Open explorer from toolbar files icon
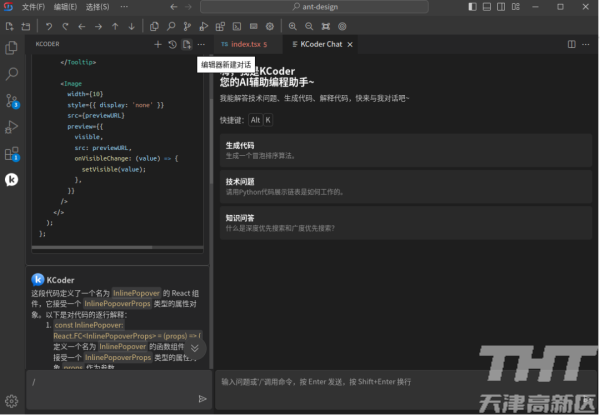The image size is (600, 415). 154,26
